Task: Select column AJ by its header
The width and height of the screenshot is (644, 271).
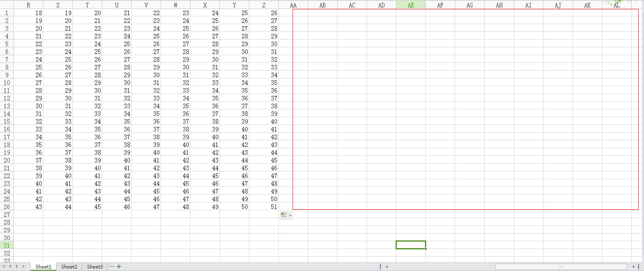Action: click(558, 5)
